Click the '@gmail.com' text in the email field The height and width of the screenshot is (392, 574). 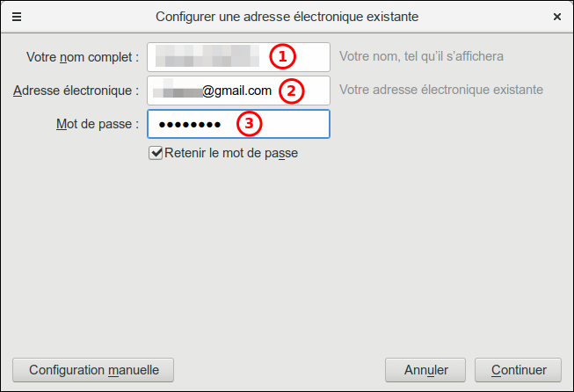(x=237, y=90)
